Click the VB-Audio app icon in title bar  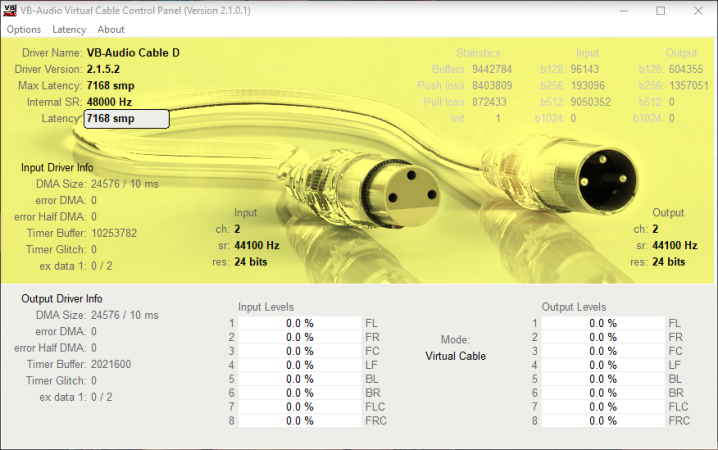[11, 10]
